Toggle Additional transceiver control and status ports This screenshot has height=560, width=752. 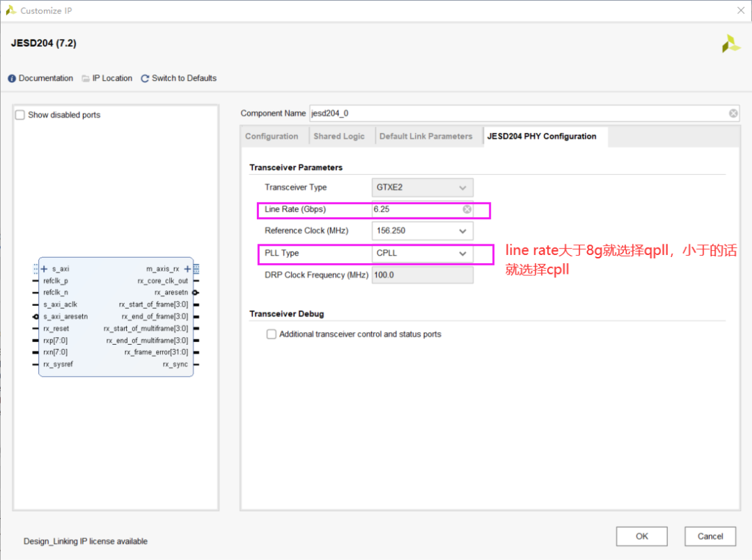(272, 334)
